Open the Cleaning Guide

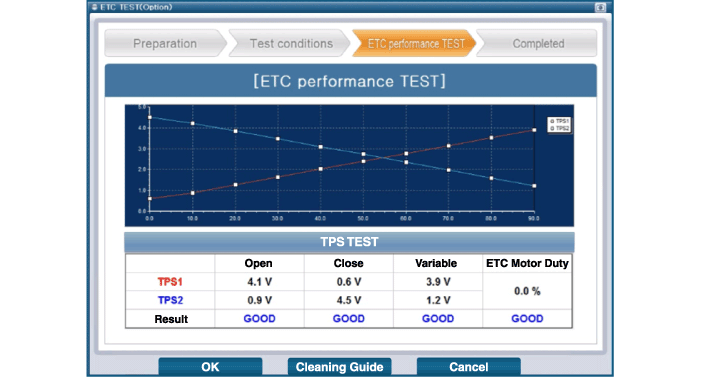click(x=339, y=367)
